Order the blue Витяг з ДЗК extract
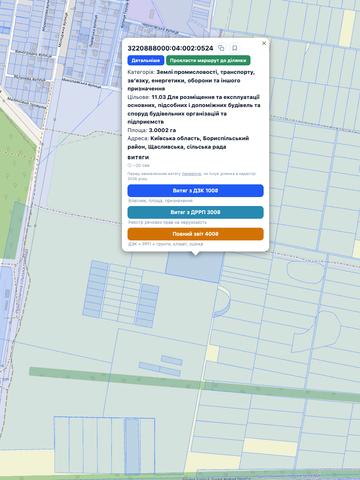360x480 pixels. 195,191
